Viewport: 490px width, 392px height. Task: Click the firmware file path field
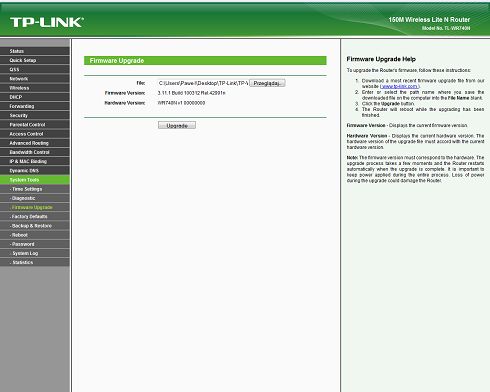[x=203, y=83]
